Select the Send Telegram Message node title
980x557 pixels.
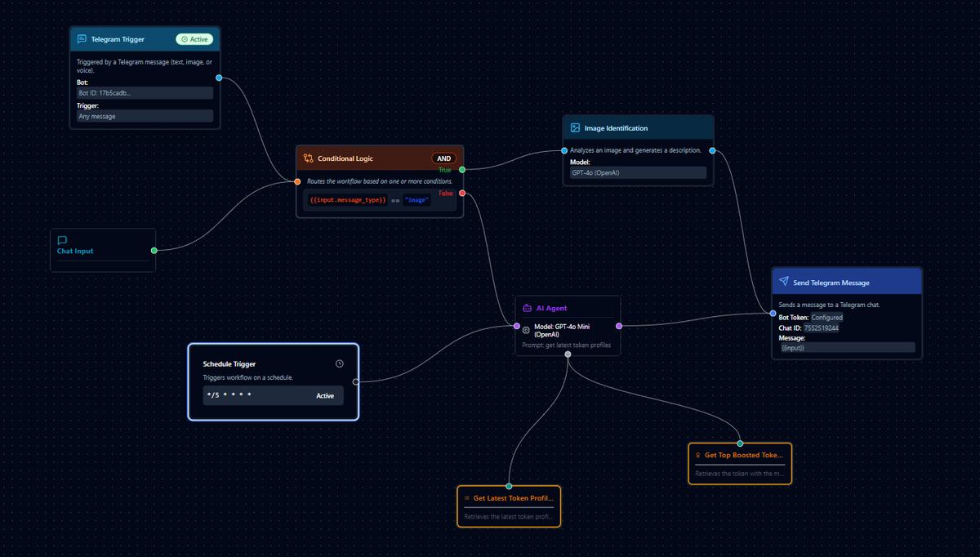831,283
